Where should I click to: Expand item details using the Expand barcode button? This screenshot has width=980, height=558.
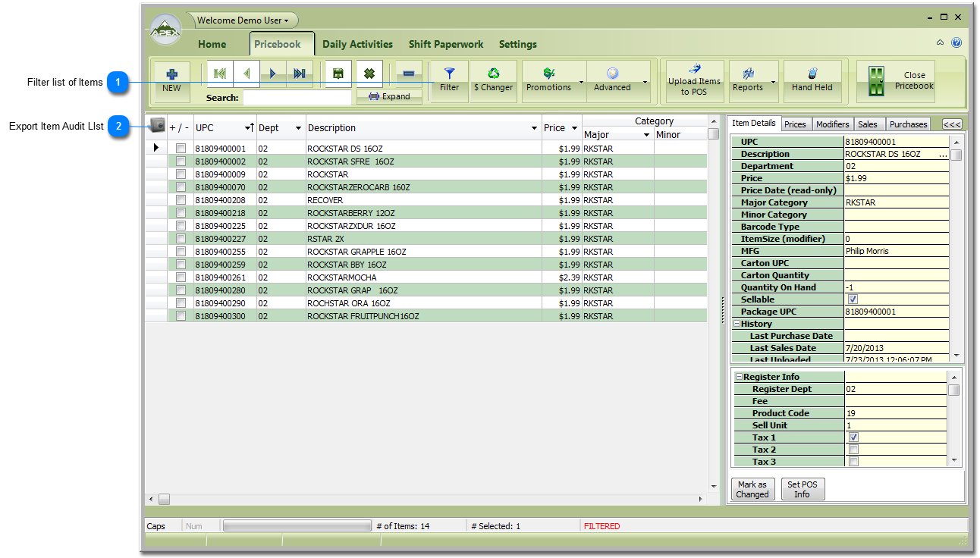[x=389, y=96]
